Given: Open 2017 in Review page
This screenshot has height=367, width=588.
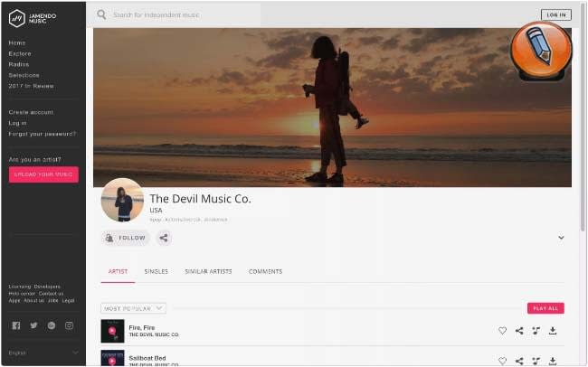Looking at the screenshot, I should pyautogui.click(x=31, y=86).
